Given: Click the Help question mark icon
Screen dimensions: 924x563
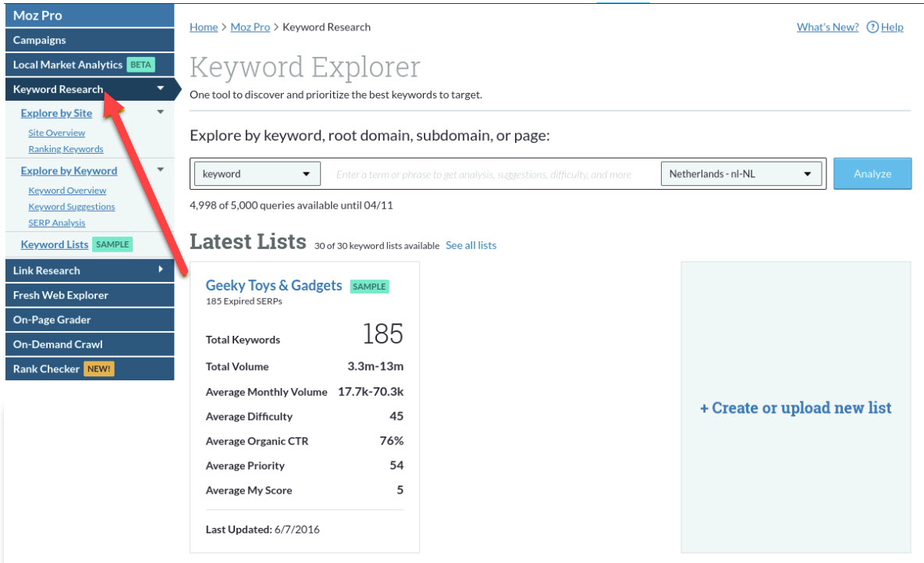Looking at the screenshot, I should [872, 27].
